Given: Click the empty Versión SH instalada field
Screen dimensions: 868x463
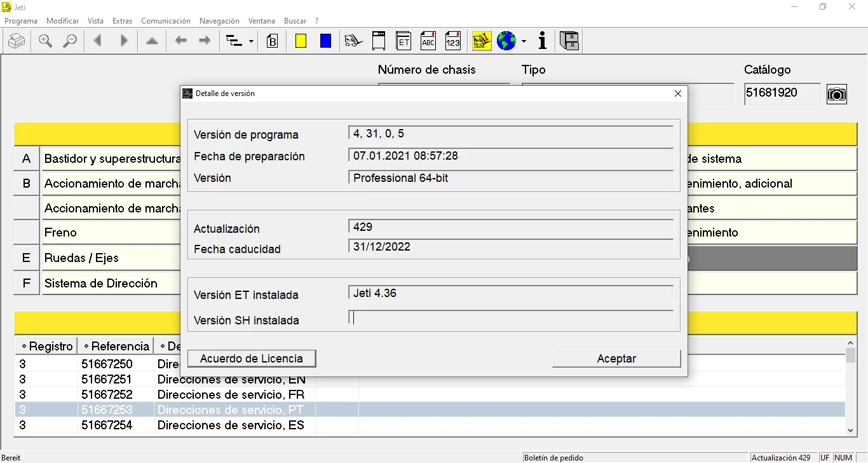Looking at the screenshot, I should tap(511, 318).
